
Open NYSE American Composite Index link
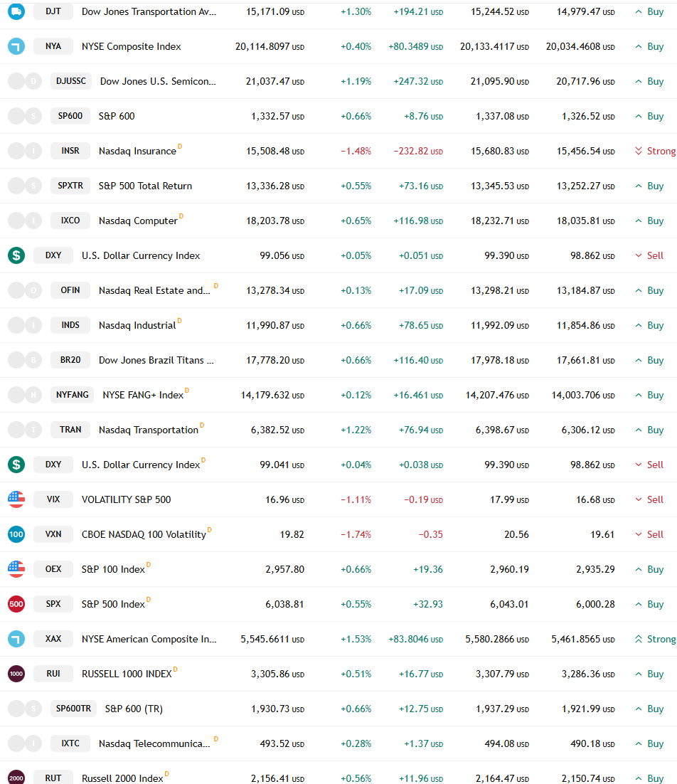click(x=149, y=639)
